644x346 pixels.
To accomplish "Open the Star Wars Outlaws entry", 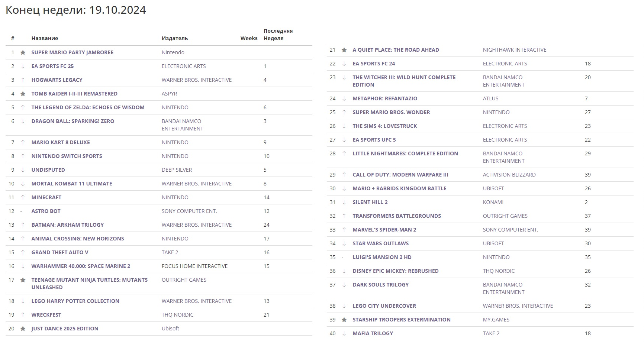I will (x=380, y=243).
